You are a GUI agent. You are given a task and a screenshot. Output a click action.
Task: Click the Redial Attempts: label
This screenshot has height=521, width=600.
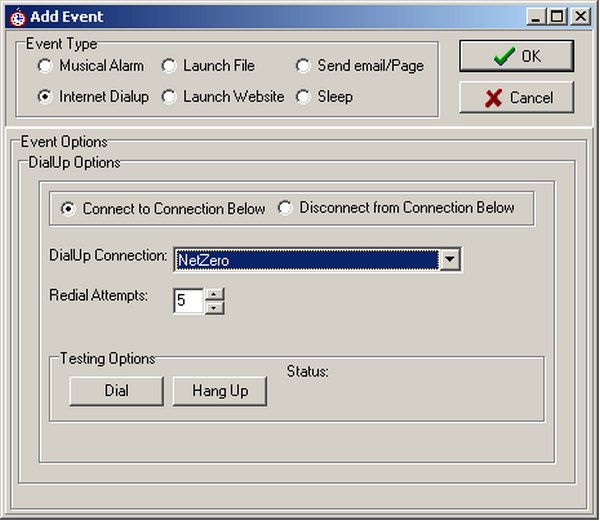(98, 295)
